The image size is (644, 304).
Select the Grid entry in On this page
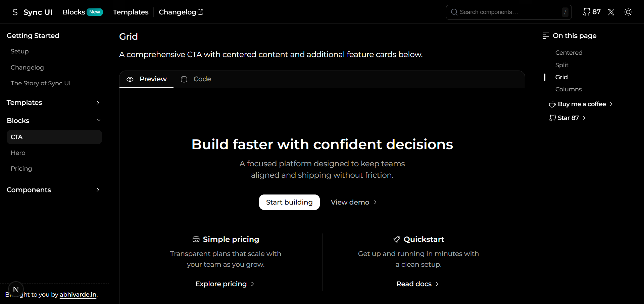coord(561,77)
